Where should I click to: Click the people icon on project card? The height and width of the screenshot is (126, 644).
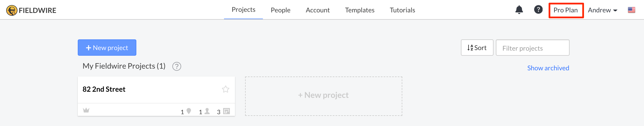coord(207,111)
